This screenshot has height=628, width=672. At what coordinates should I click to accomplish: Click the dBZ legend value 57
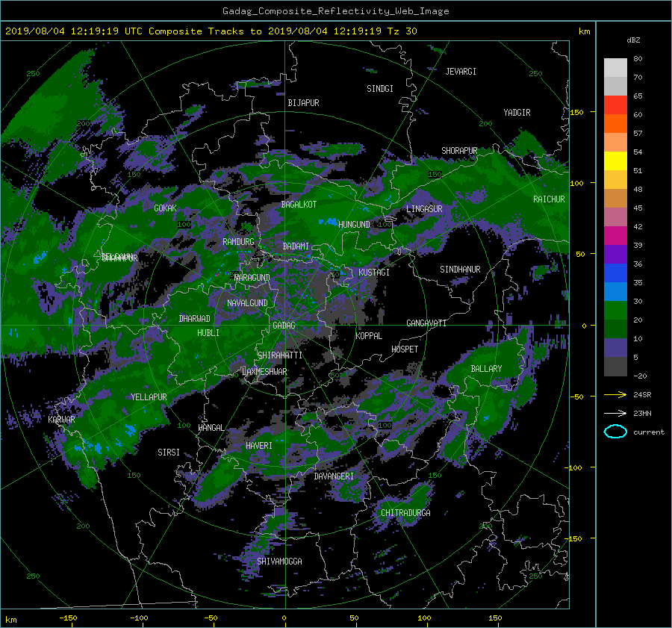[638, 134]
